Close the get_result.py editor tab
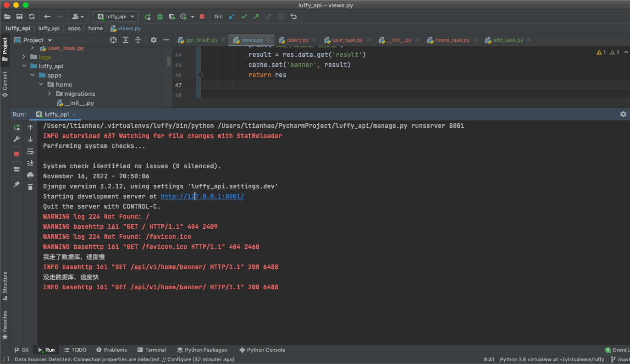The height and width of the screenshot is (364, 630). click(x=223, y=40)
